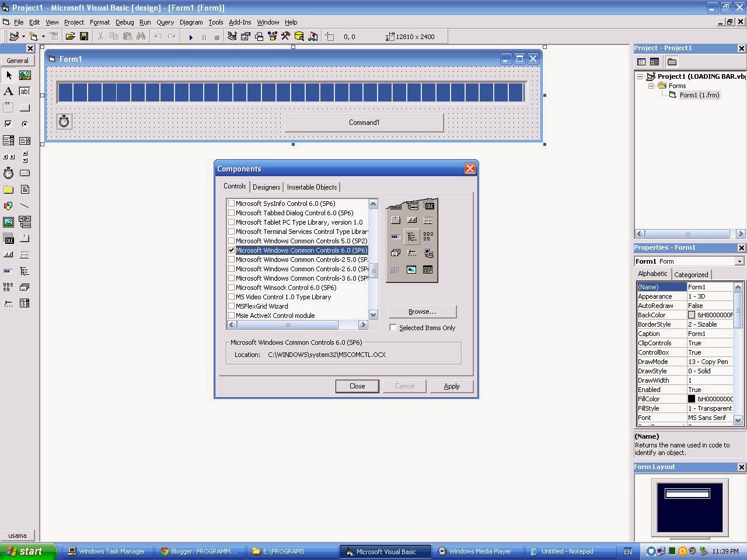Select the Timer control in the toolbox

(8, 173)
